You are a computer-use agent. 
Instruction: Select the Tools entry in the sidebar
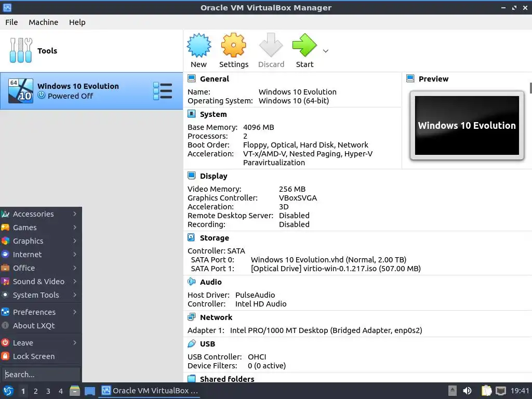point(91,50)
